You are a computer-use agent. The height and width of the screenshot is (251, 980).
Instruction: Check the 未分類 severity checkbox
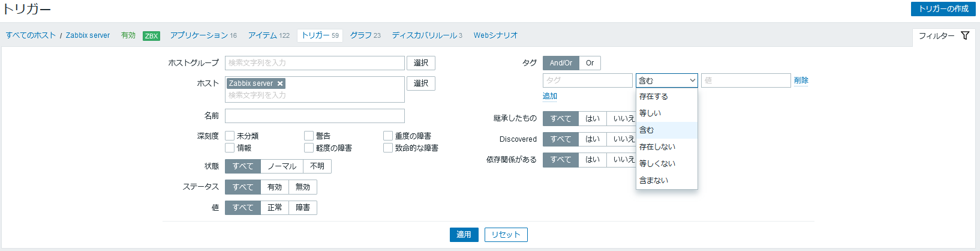(230, 136)
